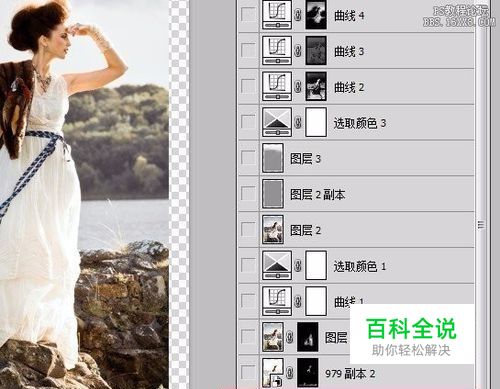Click the layer name 图层 2
The image size is (500, 389).
point(305,230)
